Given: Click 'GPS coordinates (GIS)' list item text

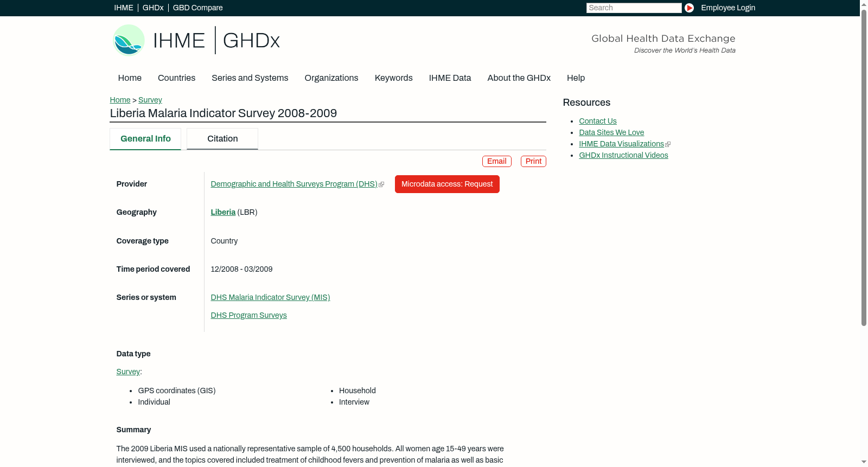Looking at the screenshot, I should point(177,391).
